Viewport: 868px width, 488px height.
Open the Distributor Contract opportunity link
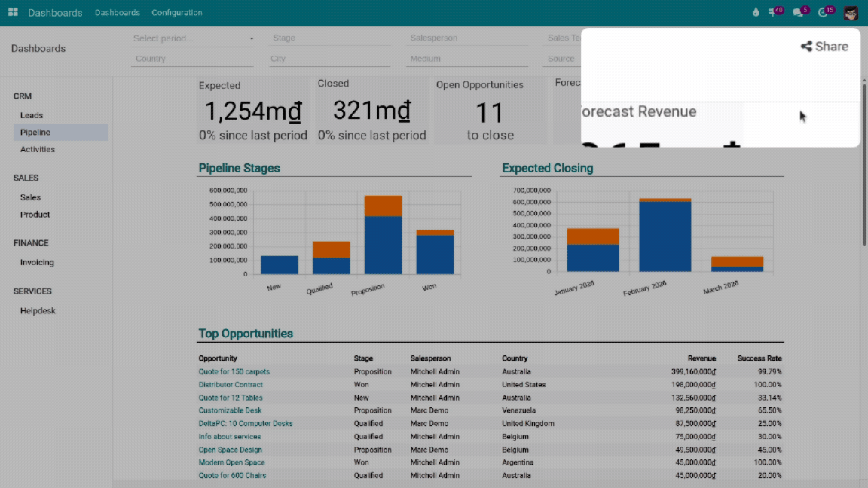pos(231,385)
